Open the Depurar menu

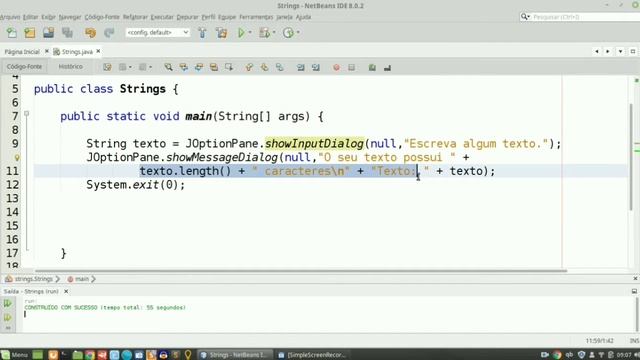tap(187, 17)
